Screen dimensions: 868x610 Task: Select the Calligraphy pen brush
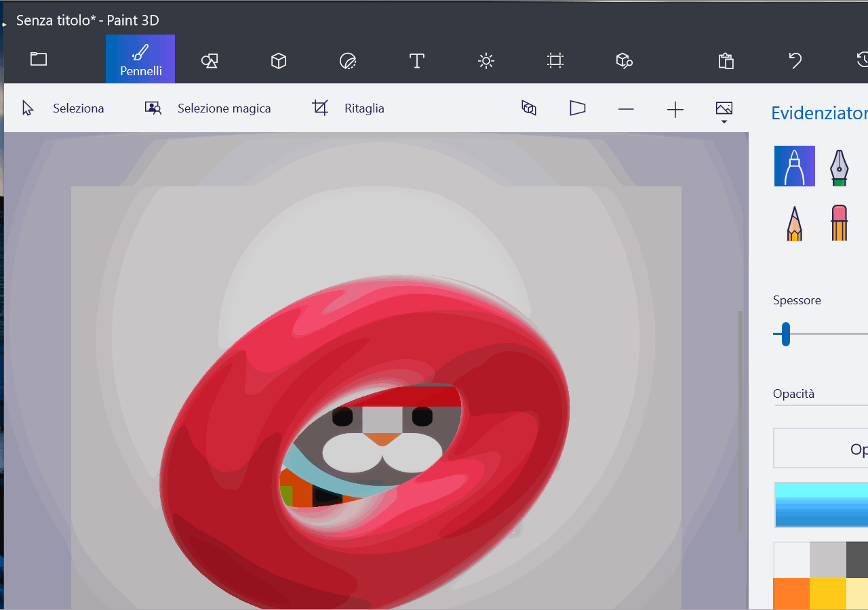tap(840, 167)
